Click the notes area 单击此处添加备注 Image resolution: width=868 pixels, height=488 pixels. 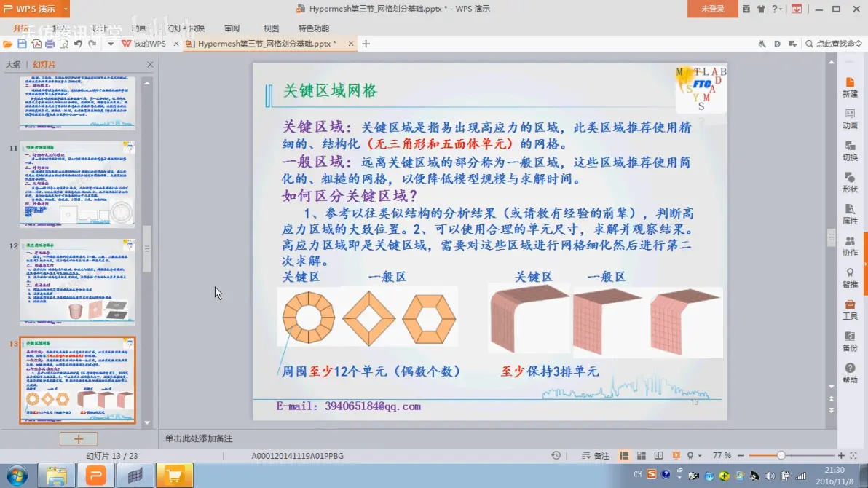(x=199, y=438)
